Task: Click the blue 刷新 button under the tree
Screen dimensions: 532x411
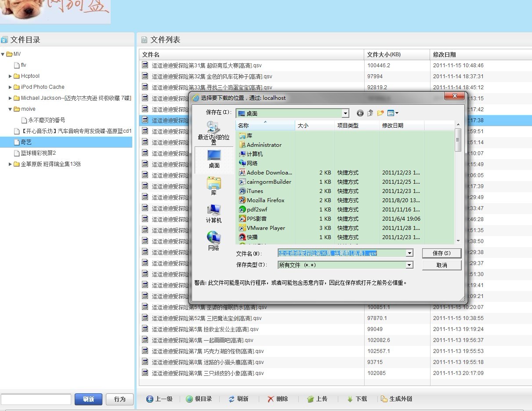Action: (89, 399)
